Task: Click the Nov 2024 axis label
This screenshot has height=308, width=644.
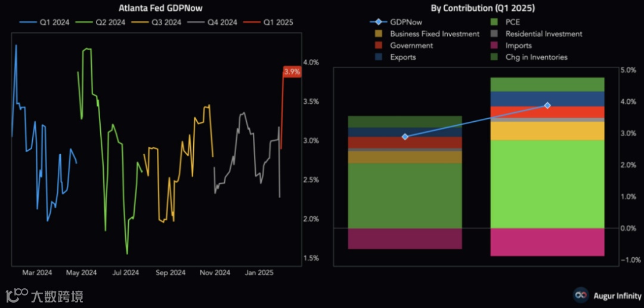Action: 215,273
